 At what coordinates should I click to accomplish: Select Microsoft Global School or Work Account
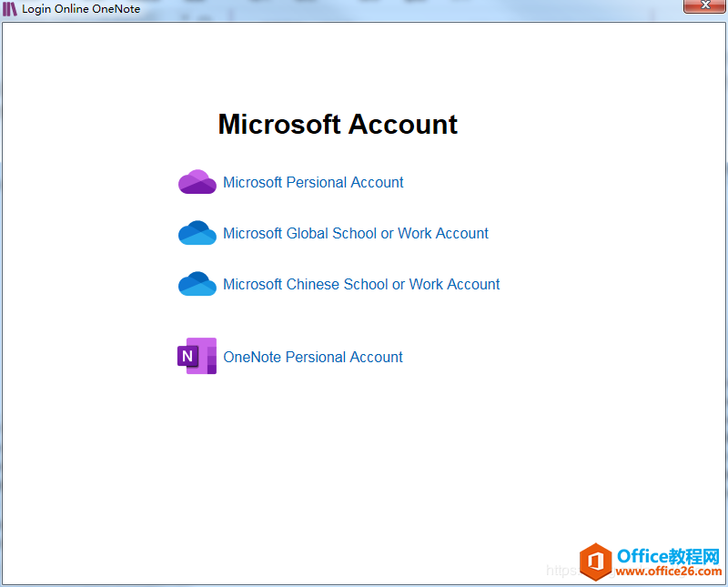tap(356, 233)
